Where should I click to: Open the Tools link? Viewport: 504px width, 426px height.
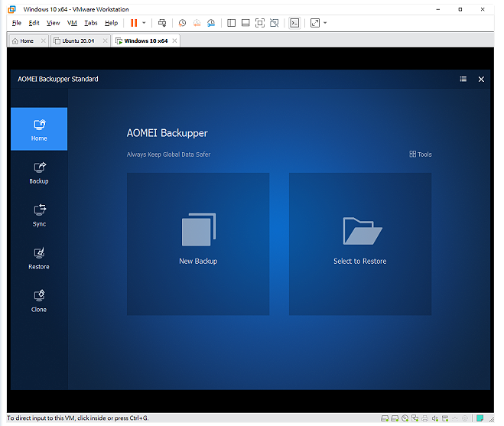[x=421, y=154]
